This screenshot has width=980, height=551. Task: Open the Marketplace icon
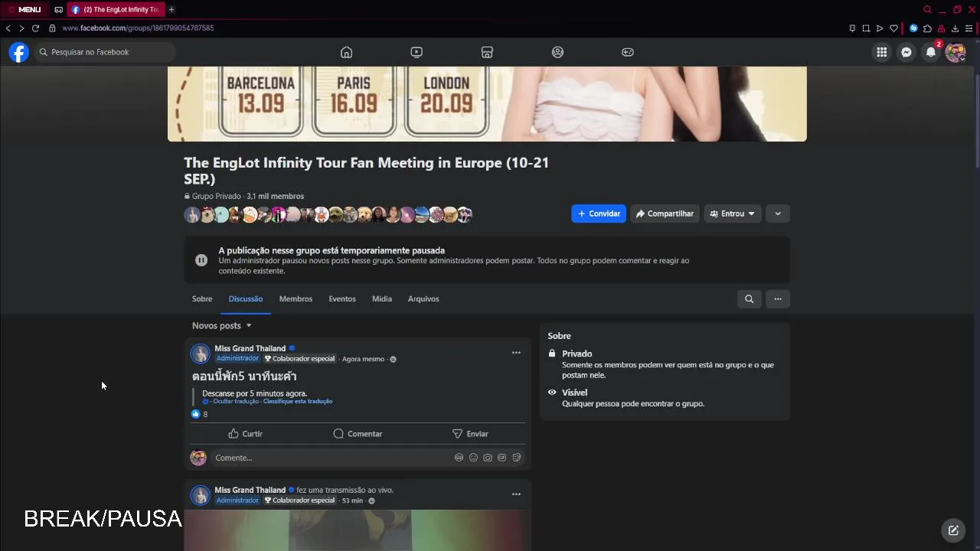pyautogui.click(x=487, y=52)
